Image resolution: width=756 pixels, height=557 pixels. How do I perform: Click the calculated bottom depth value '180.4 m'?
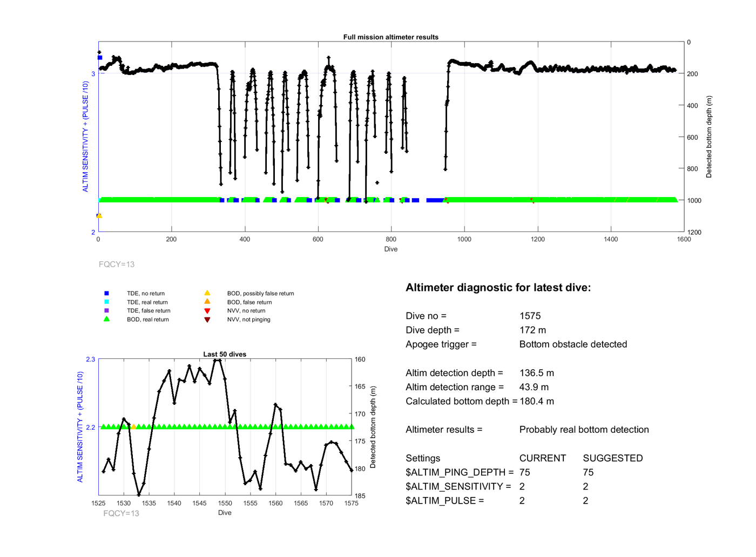537,402
